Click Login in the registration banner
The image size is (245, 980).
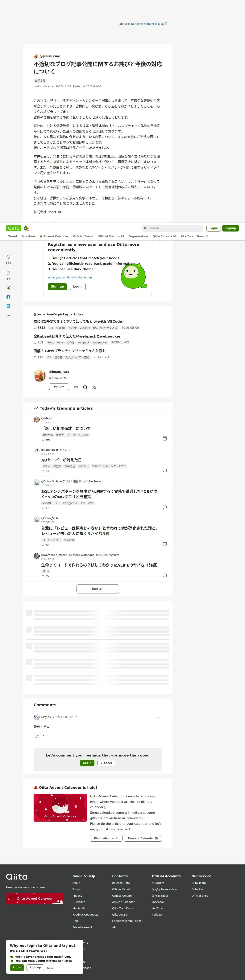pyautogui.click(x=78, y=287)
